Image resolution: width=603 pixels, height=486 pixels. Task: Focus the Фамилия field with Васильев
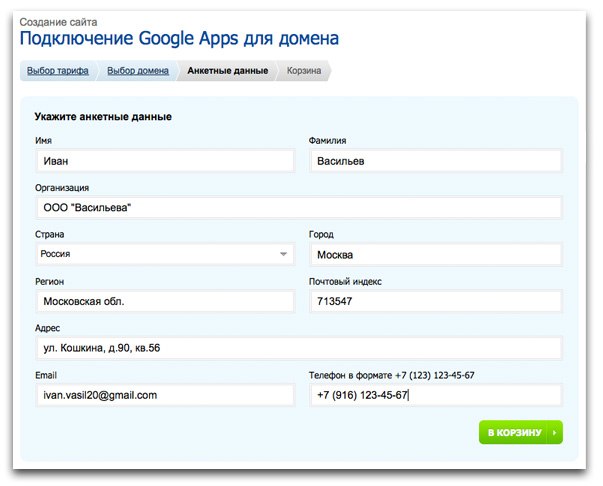(x=435, y=161)
